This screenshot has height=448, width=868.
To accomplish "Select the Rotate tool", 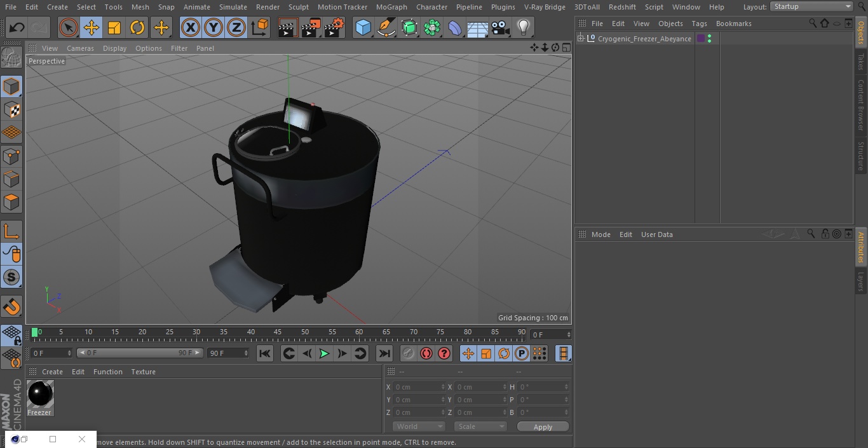I will tap(137, 28).
